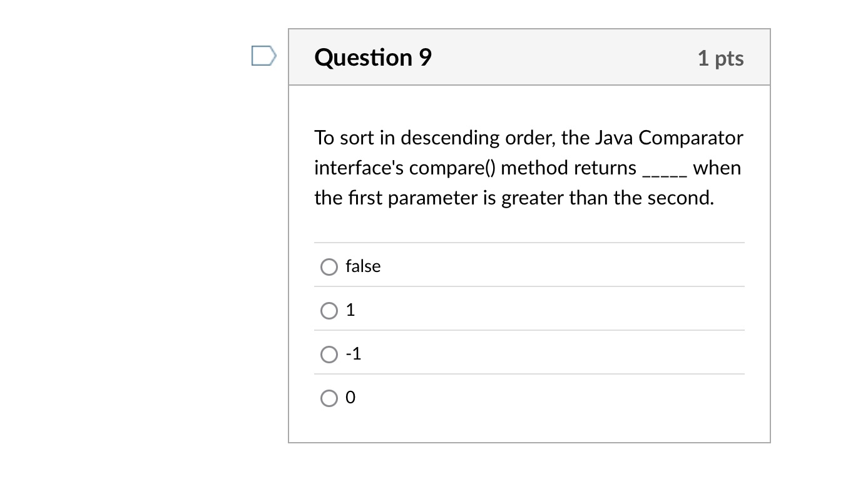Click the answer text label "false"
The width and height of the screenshot is (868, 494).
[x=363, y=266]
